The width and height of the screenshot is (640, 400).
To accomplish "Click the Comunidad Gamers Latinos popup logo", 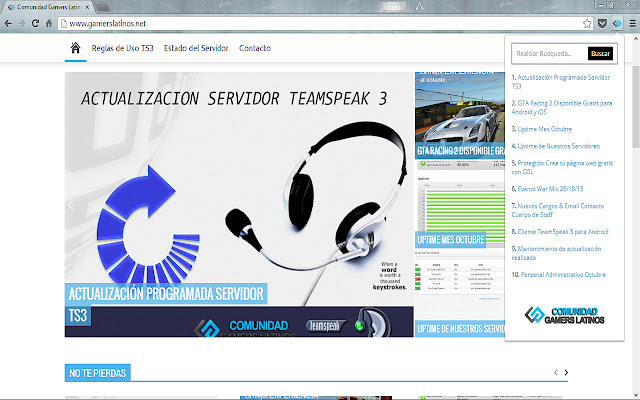I will 564,315.
